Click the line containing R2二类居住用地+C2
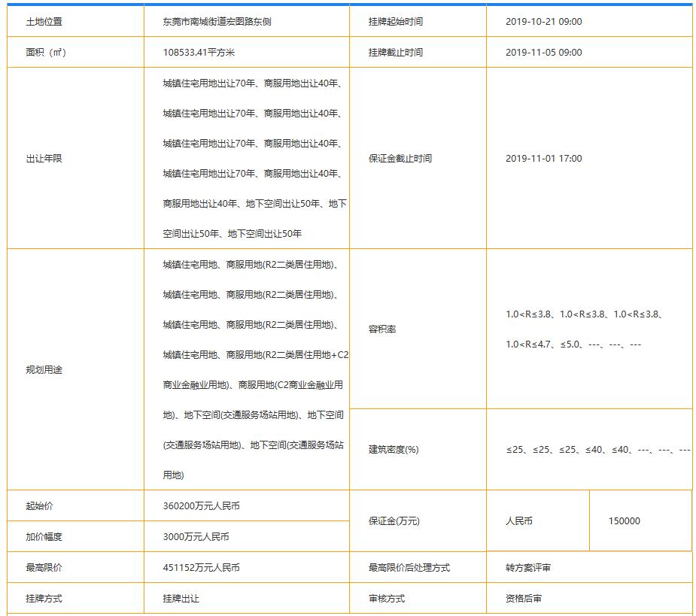Viewport: 696px width, 616px height. (256, 354)
